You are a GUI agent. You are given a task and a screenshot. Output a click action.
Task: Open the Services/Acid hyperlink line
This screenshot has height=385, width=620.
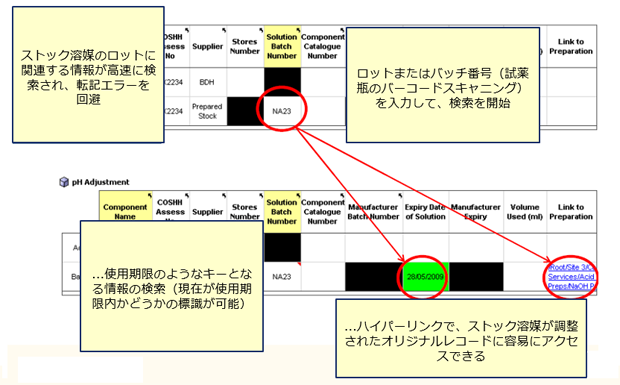pyautogui.click(x=571, y=277)
